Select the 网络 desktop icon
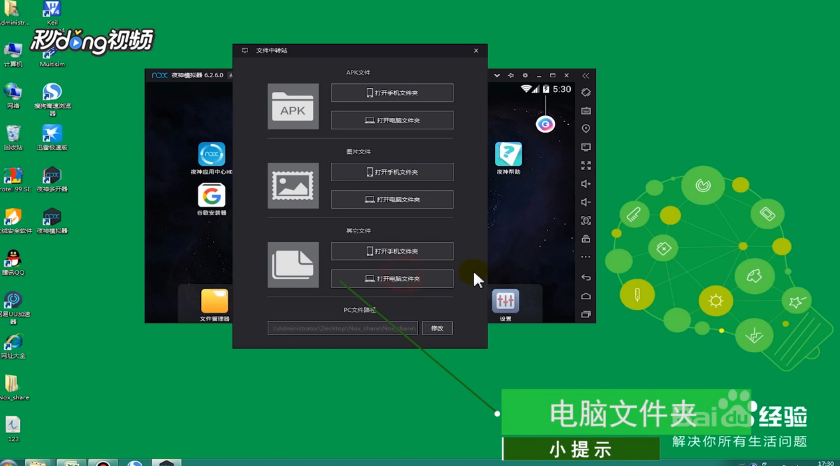The height and width of the screenshot is (466, 840). [13, 96]
